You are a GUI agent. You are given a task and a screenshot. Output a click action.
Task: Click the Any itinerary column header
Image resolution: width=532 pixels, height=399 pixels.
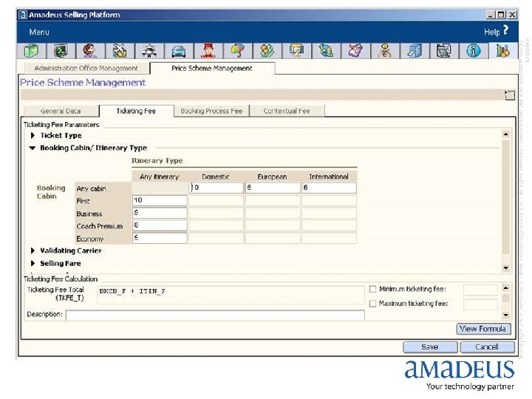[x=159, y=177]
